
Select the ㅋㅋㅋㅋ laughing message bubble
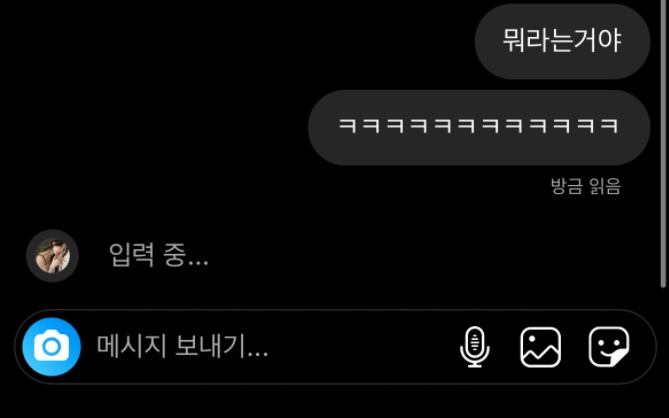click(479, 128)
